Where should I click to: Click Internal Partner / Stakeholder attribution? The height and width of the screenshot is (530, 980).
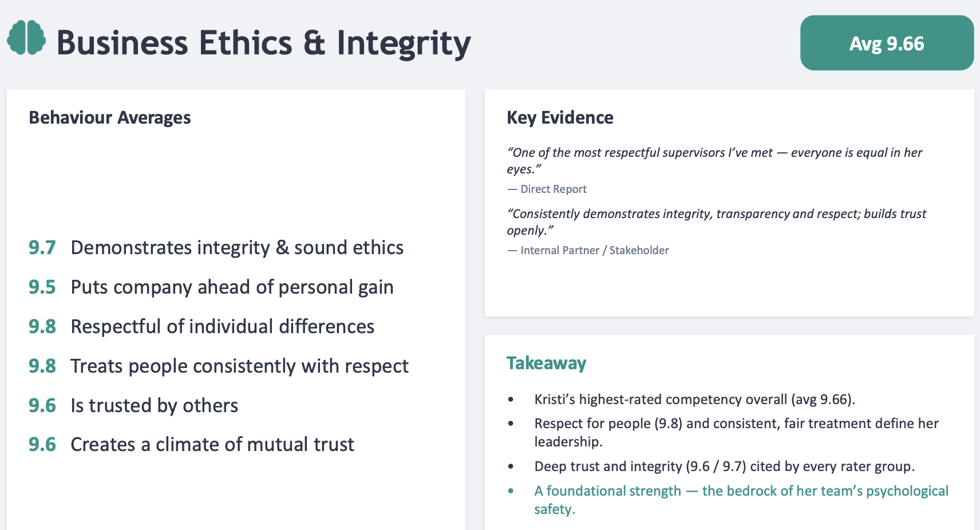[x=588, y=250]
